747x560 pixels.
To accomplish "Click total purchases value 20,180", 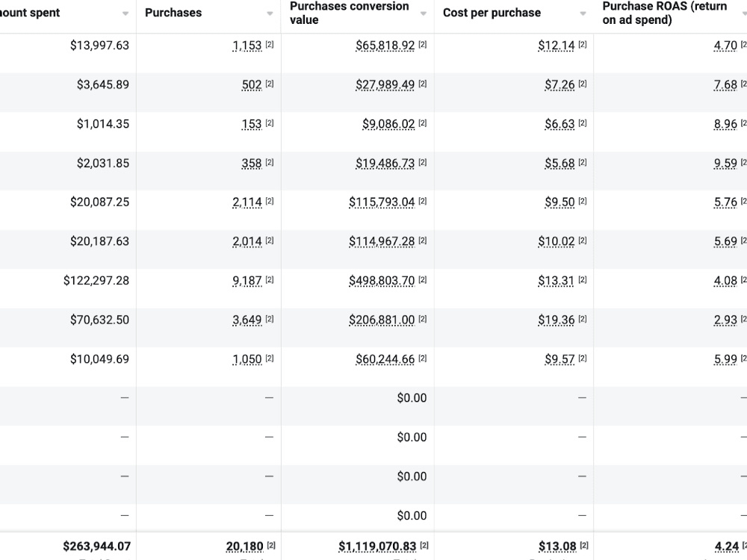I will point(244,547).
